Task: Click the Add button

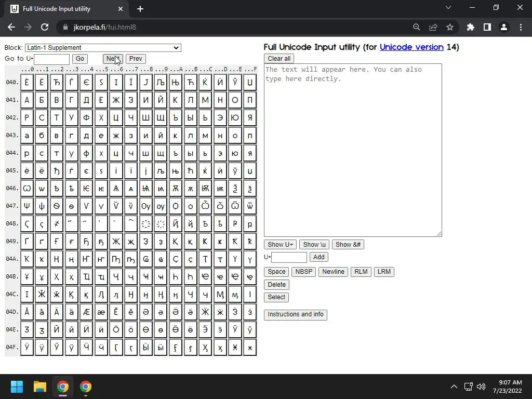Action: point(318,257)
